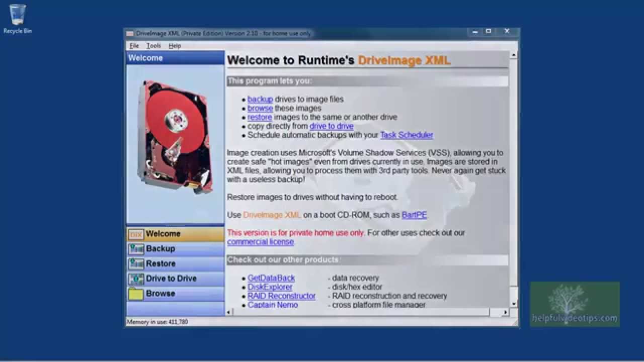Open the Tools menu
This screenshot has height=362, width=644.
click(153, 46)
